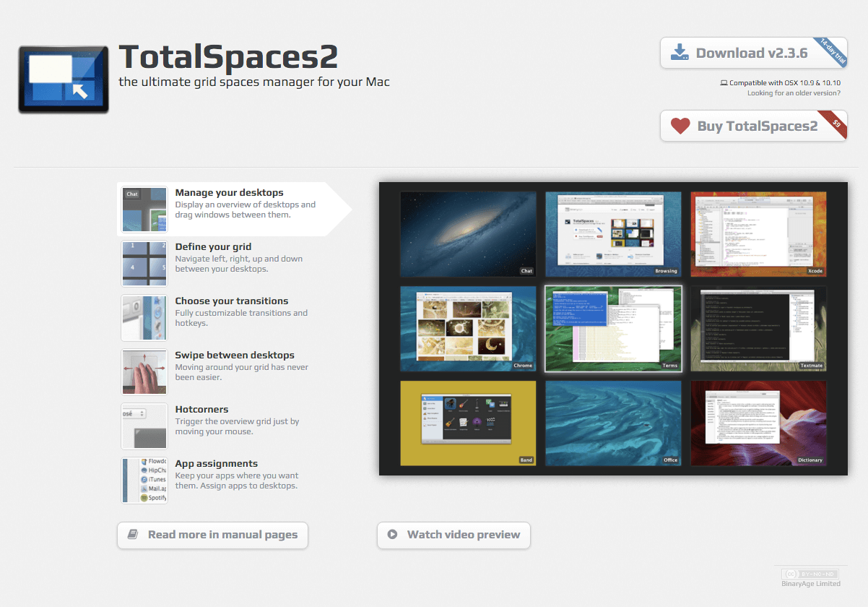Open Read more in manual pages
This screenshot has width=868, height=607.
coord(212,535)
